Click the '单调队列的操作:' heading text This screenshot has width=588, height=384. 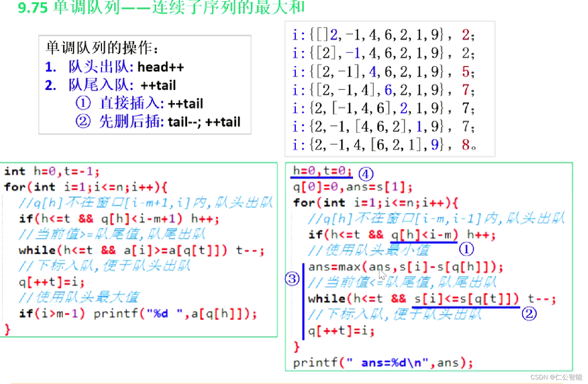click(x=102, y=48)
